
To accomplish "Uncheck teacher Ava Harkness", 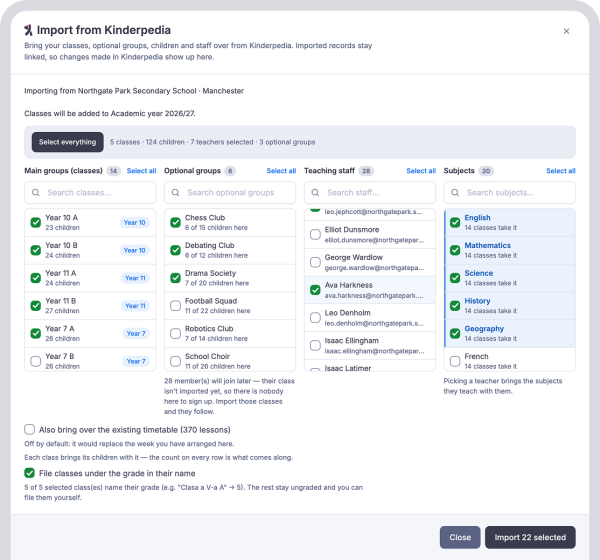I will click(315, 290).
